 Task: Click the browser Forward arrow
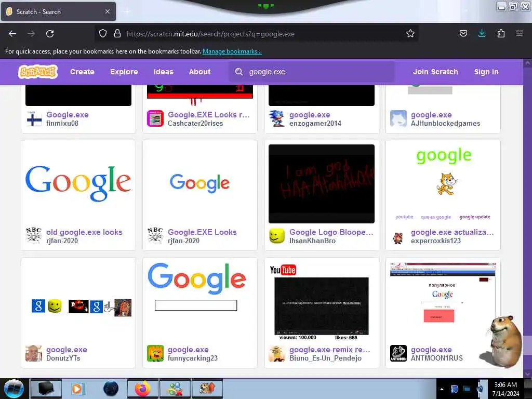point(31,34)
